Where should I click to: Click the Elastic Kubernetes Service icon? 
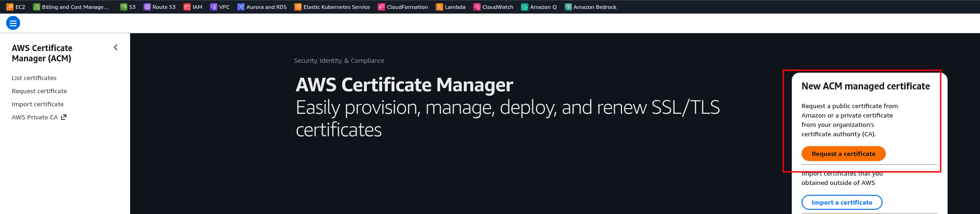(298, 7)
